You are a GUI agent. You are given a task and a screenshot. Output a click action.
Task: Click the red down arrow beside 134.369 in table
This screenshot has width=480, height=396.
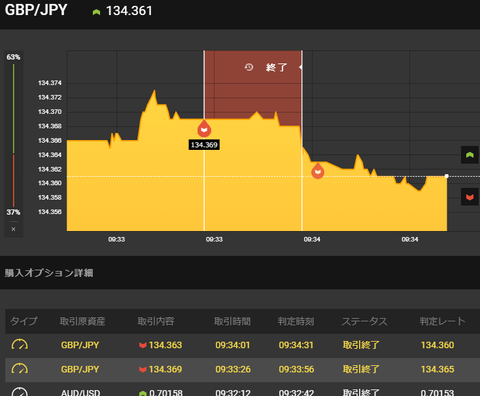tap(143, 370)
